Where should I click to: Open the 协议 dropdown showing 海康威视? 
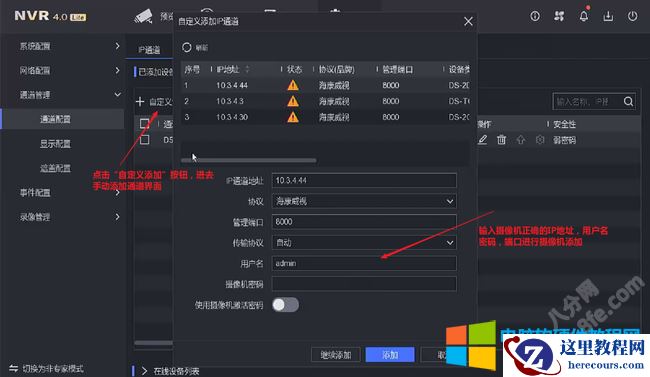tap(364, 201)
